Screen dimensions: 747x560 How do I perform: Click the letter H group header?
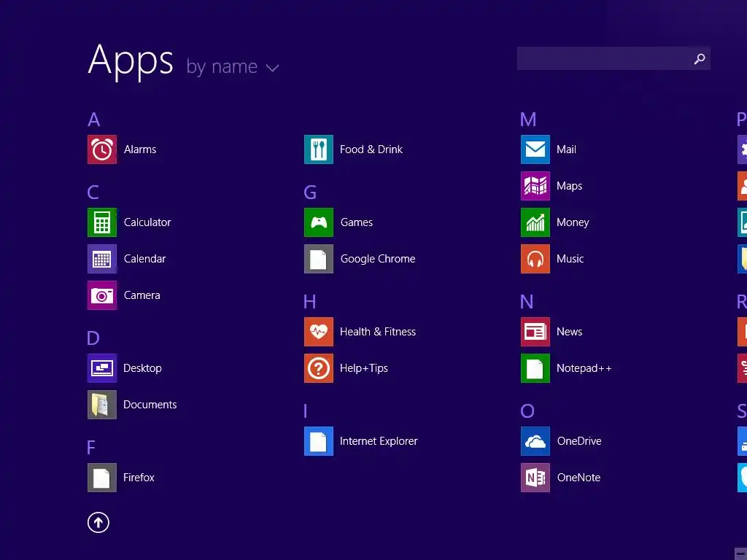[309, 302]
